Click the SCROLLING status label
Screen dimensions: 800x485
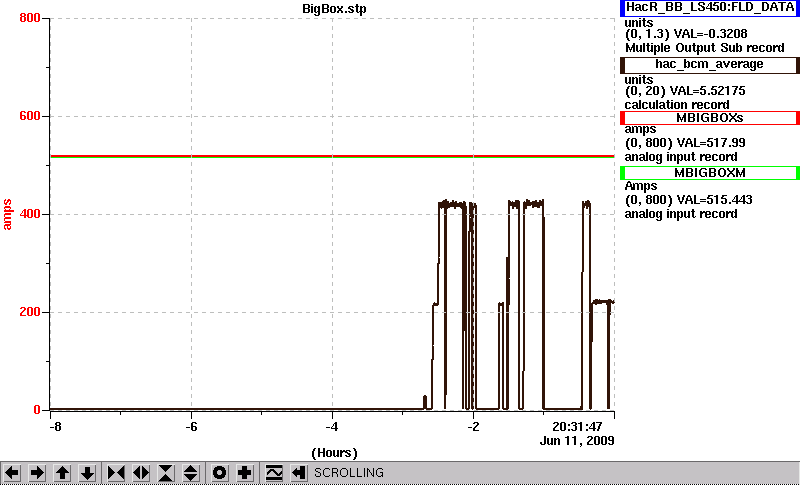pyautogui.click(x=349, y=473)
